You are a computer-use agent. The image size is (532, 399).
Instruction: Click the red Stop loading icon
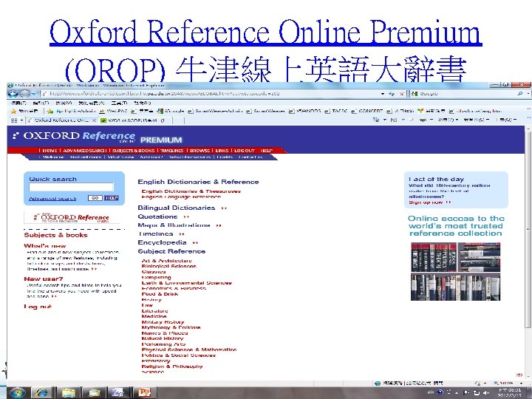[x=401, y=94]
